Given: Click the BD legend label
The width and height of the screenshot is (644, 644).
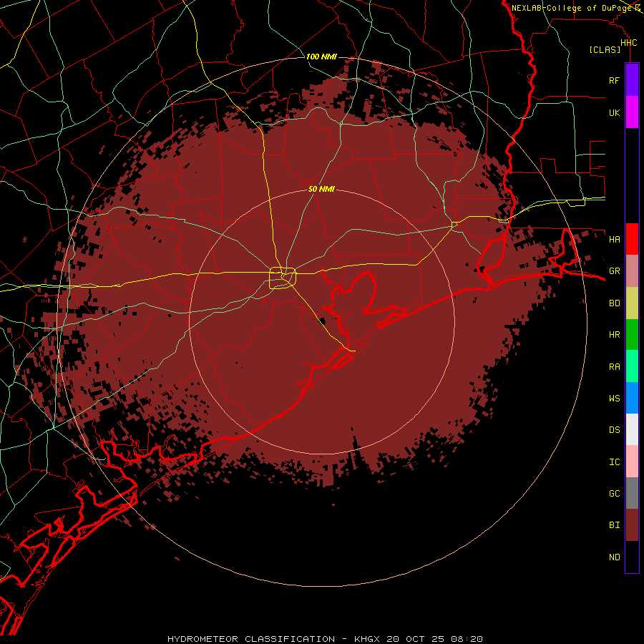Looking at the screenshot, I should [x=614, y=303].
